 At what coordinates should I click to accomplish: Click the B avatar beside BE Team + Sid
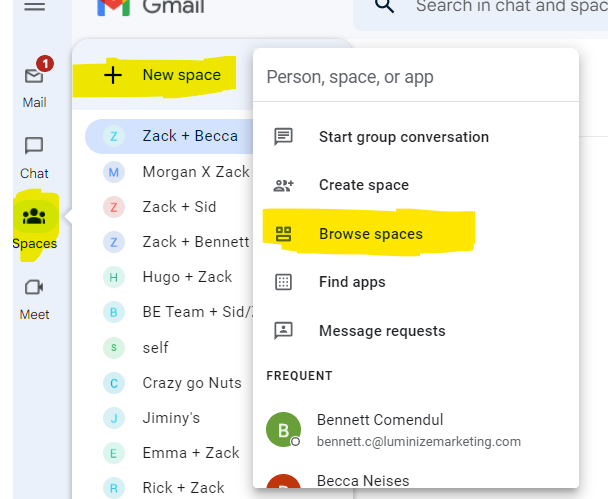pyautogui.click(x=114, y=312)
